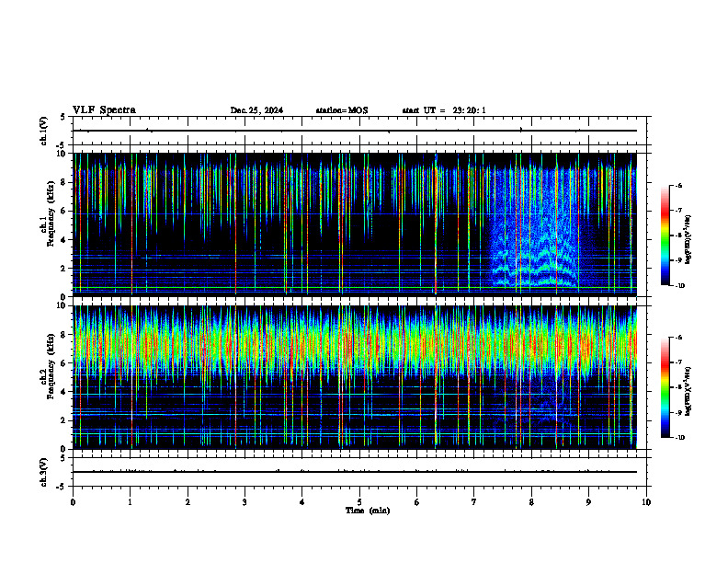This screenshot has height=563, width=728.
Task: Click the ch.1 spectrogram color scale bar
Action: click(665, 236)
